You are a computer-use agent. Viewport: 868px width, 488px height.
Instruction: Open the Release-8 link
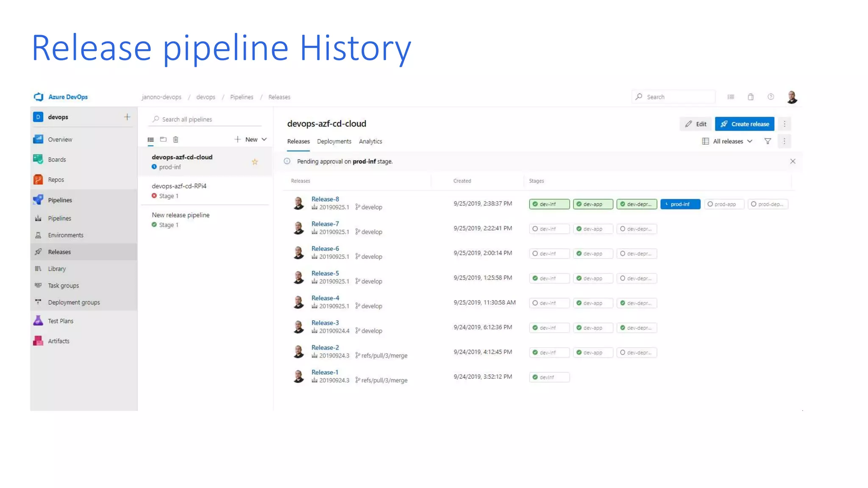(325, 199)
